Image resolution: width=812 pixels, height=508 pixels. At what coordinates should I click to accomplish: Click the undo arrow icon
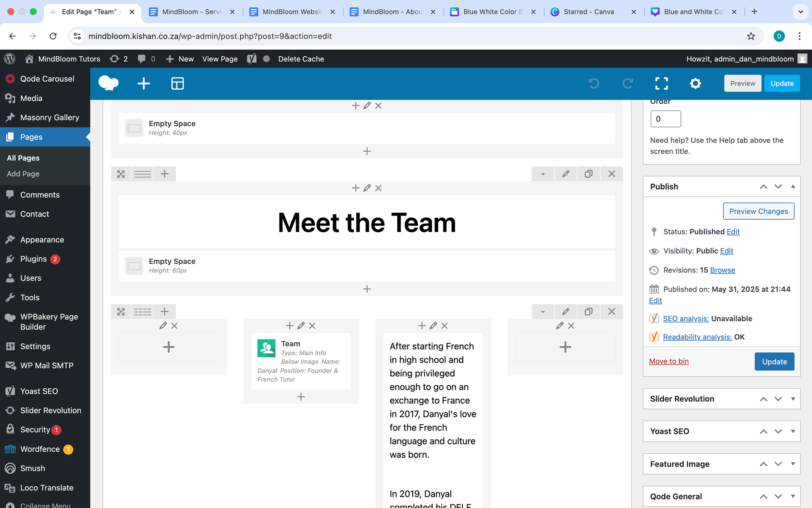[x=594, y=83]
